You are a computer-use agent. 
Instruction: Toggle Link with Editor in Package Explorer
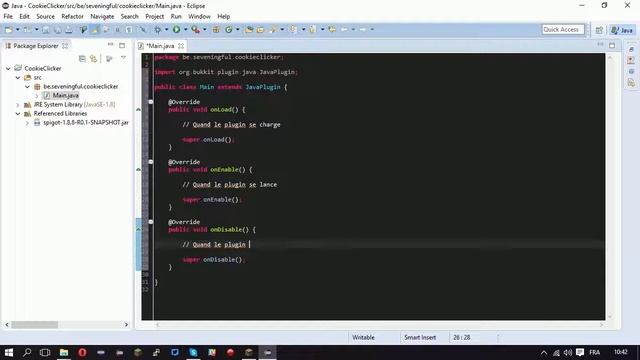(x=93, y=59)
